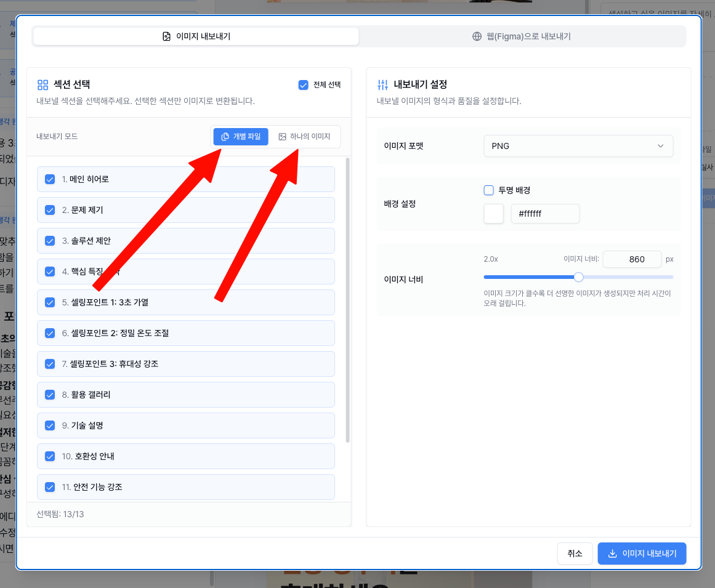Select the 이미지 내보내기 tab

196,36
